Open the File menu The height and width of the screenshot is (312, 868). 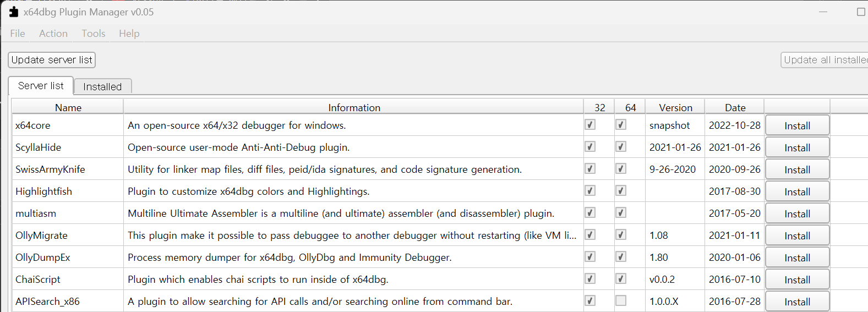(18, 34)
